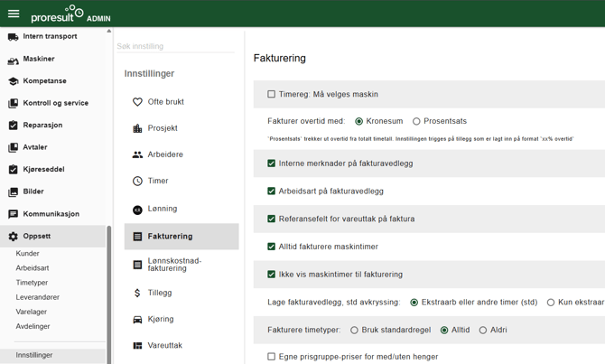
Task: Click the Kontroll og service icon
Action: click(x=14, y=104)
